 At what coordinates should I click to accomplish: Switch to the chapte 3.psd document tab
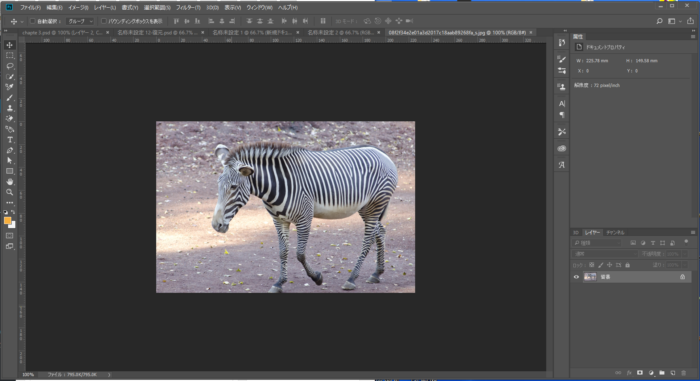(x=62, y=33)
